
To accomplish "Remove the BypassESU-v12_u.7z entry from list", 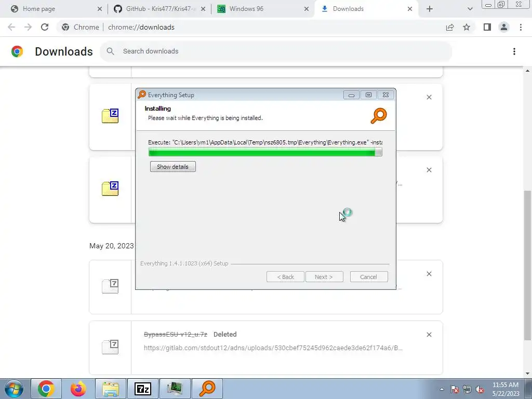I will 429,335.
